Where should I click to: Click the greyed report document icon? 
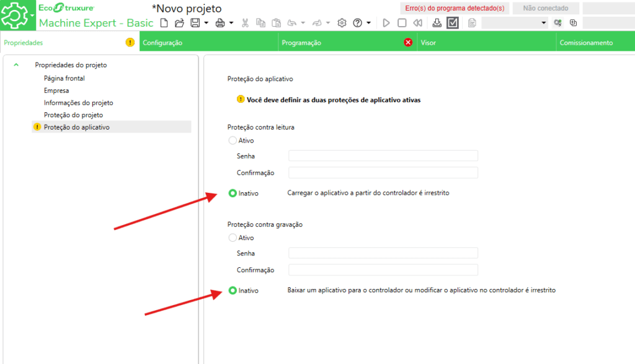[472, 23]
